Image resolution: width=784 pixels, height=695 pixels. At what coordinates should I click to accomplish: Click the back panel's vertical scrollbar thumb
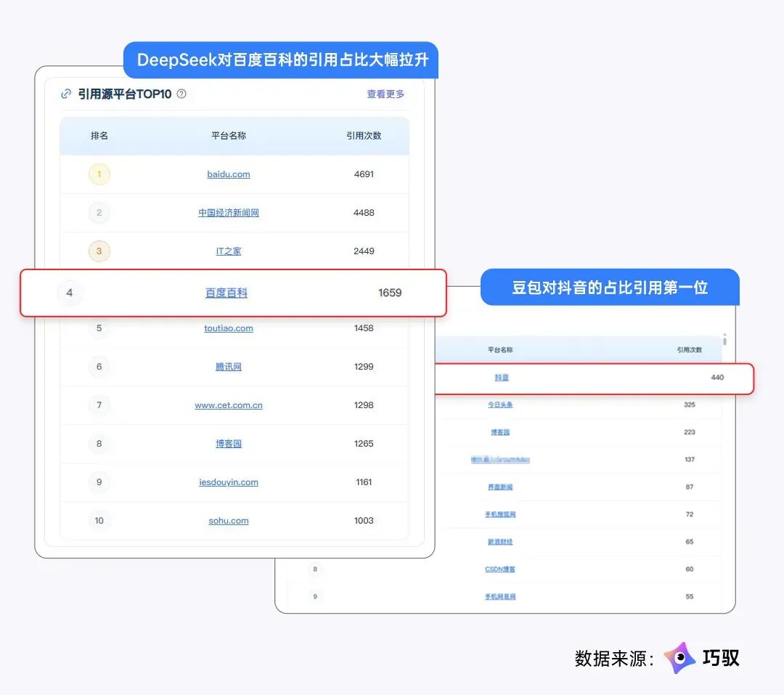(x=724, y=341)
